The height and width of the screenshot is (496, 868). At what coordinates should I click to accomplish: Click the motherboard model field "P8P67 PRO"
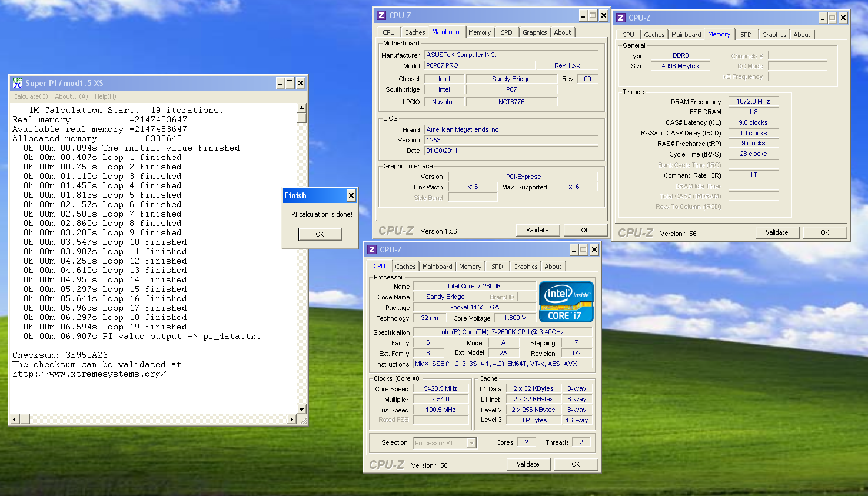pyautogui.click(x=480, y=65)
